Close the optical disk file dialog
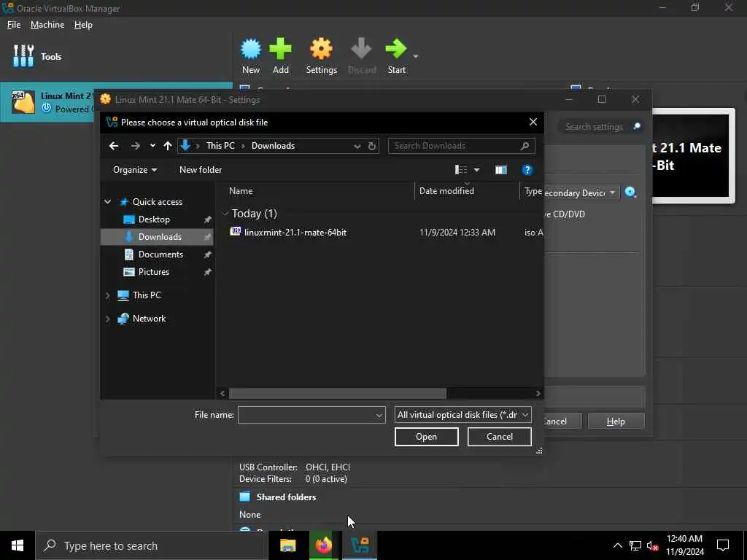 coord(533,122)
